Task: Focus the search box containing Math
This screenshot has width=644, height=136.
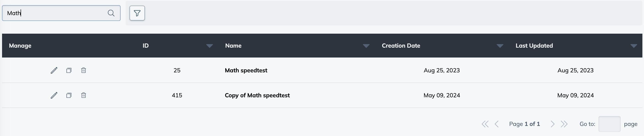Action: 55,13
